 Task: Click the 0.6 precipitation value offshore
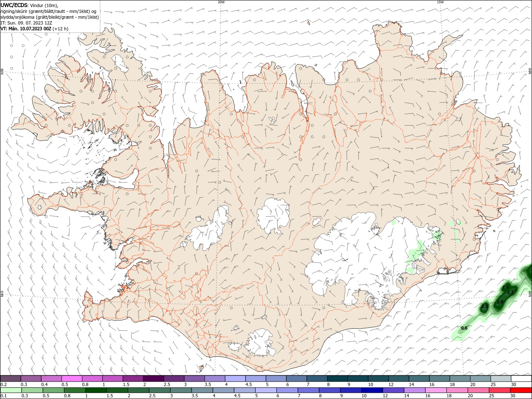click(464, 328)
